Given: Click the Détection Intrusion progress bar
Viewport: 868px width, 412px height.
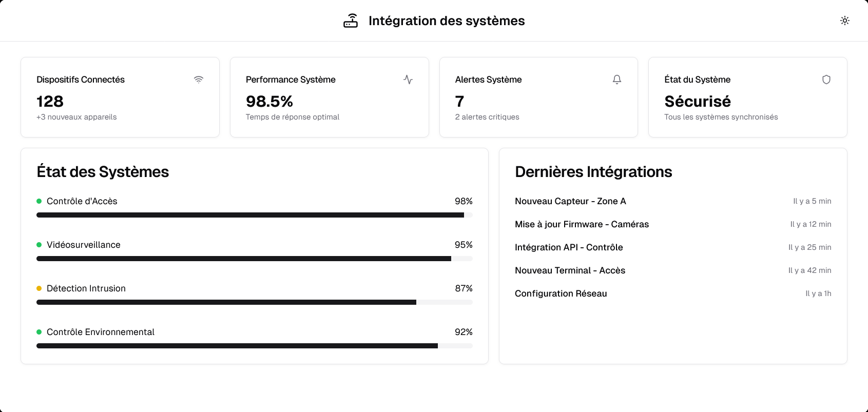Looking at the screenshot, I should [255, 302].
